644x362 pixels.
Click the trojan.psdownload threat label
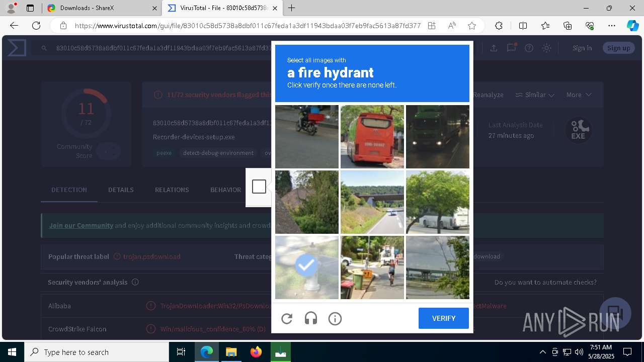[x=152, y=256]
